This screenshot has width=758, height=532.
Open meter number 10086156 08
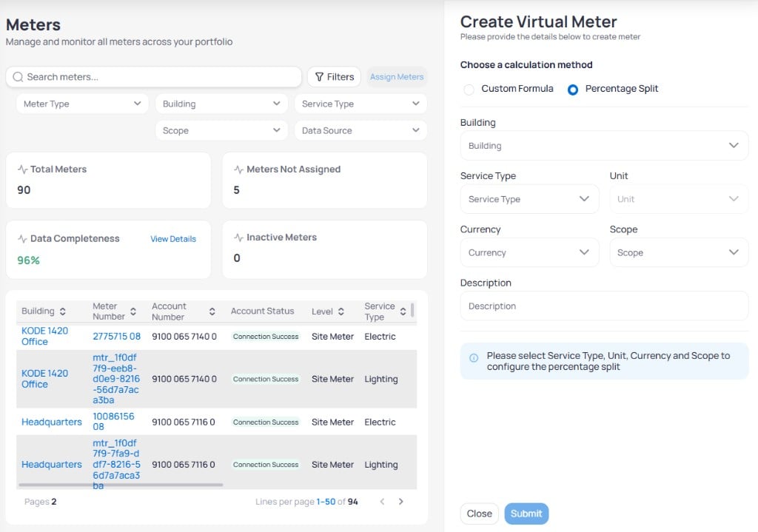(113, 421)
